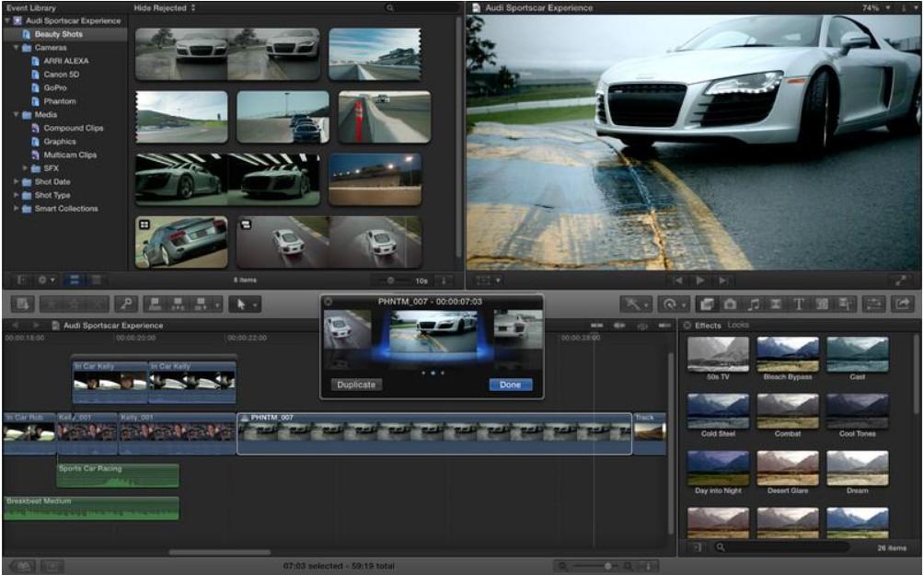Image resolution: width=924 pixels, height=575 pixels.
Task: Open the Retime speed menu icon
Action: click(673, 304)
